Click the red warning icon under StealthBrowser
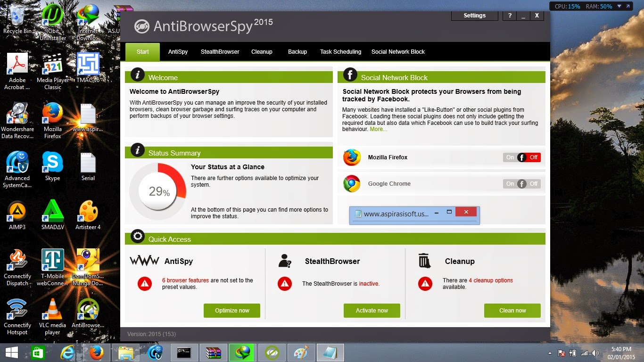The width and height of the screenshot is (644, 362). coord(284,283)
